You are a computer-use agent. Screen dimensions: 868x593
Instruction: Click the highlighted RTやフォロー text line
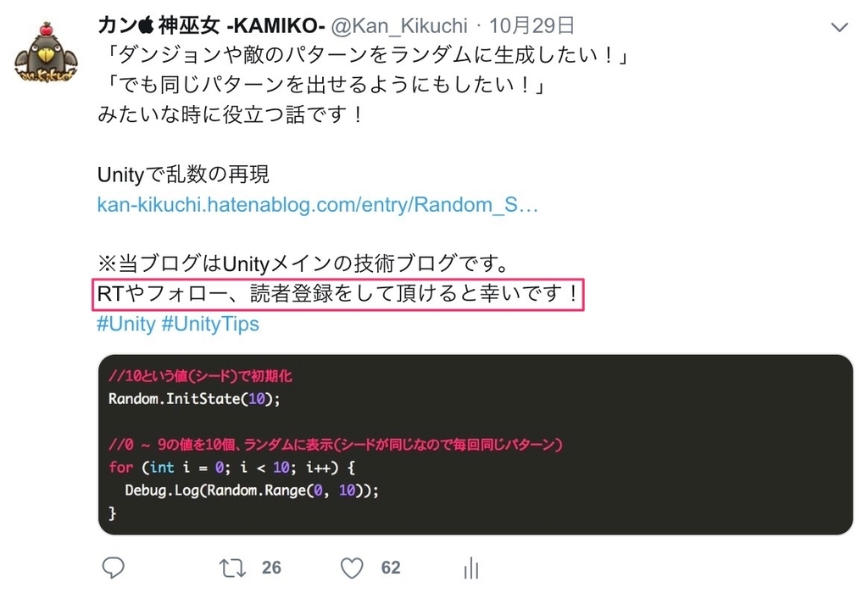(x=337, y=294)
